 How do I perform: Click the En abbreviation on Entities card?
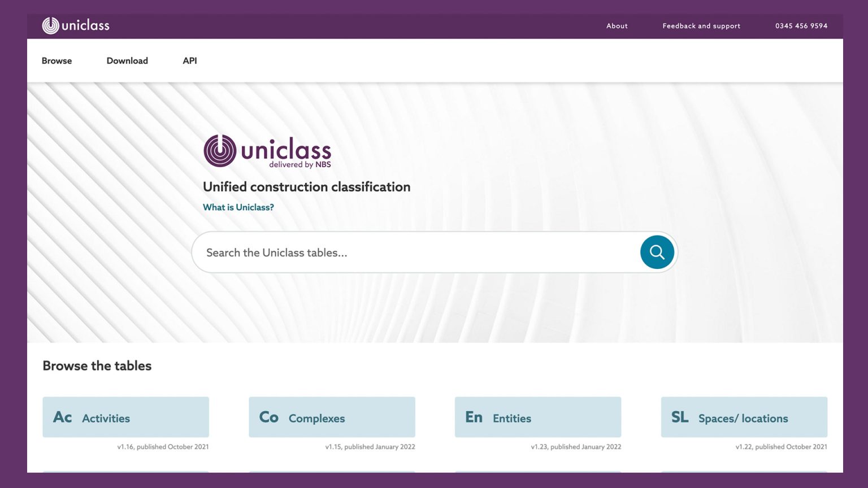pos(474,417)
